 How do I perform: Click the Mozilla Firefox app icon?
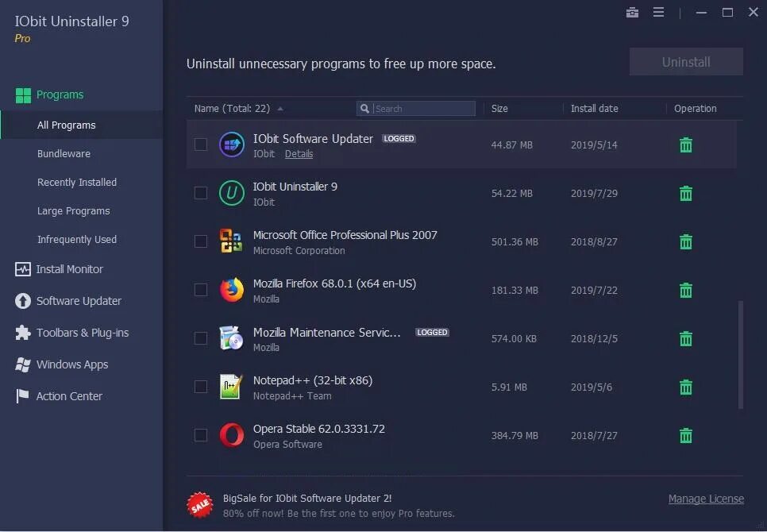click(x=231, y=290)
